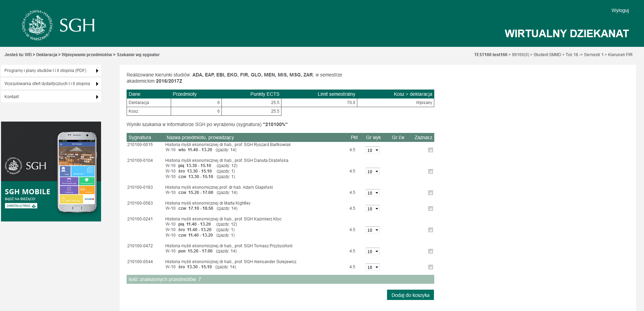This screenshot has height=311, width=644.
Task: Open the SGH Mobile advertisement banner
Action: (51, 172)
